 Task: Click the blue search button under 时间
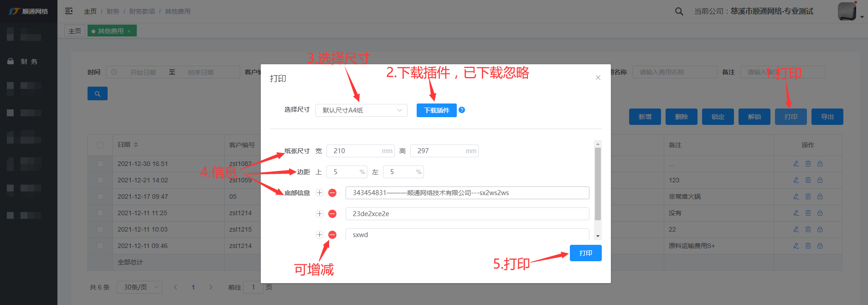(97, 93)
